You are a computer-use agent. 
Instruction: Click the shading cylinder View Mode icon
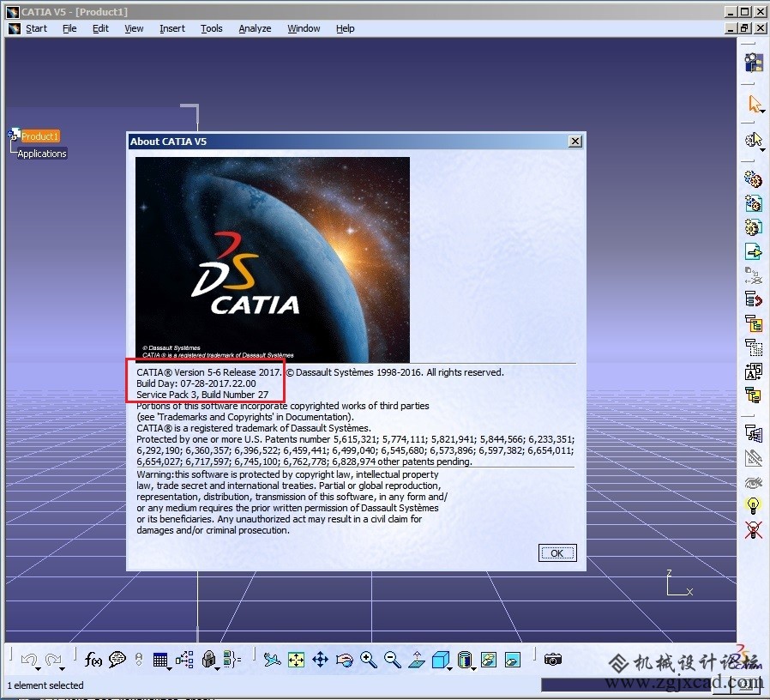464,659
